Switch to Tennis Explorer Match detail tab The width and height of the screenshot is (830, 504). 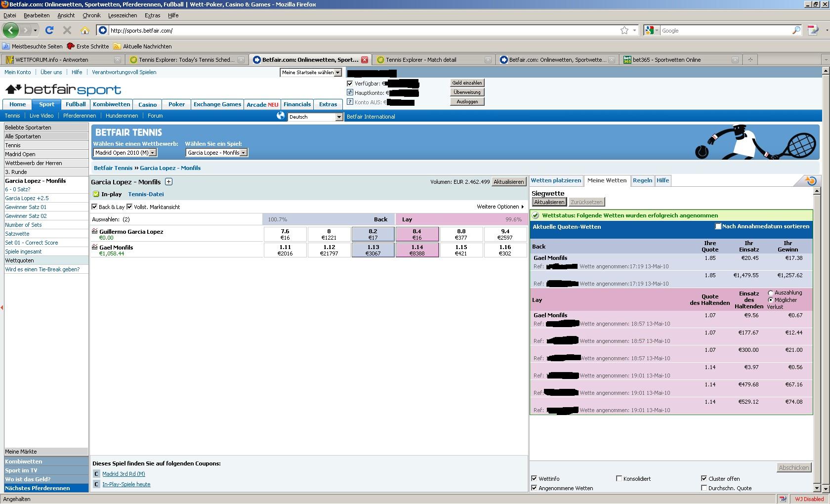click(433, 60)
